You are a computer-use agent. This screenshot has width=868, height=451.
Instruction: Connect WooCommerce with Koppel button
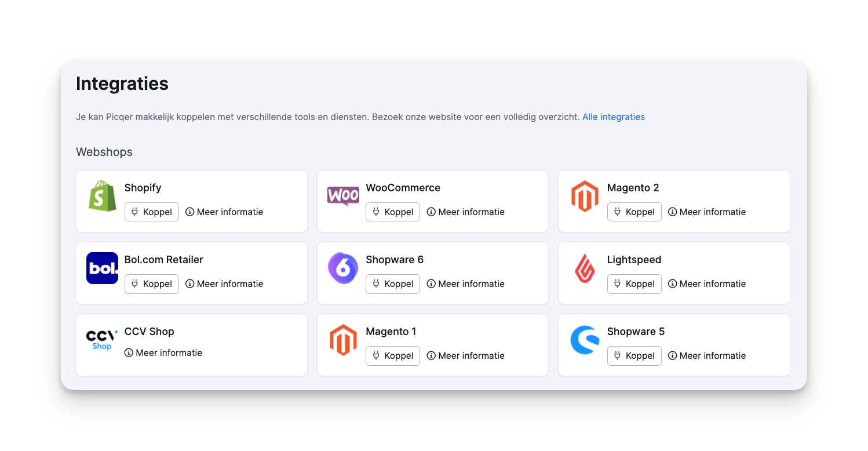tap(392, 212)
